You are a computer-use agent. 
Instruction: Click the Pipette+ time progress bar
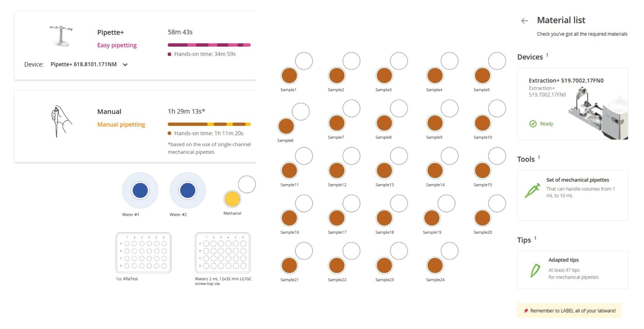point(209,45)
